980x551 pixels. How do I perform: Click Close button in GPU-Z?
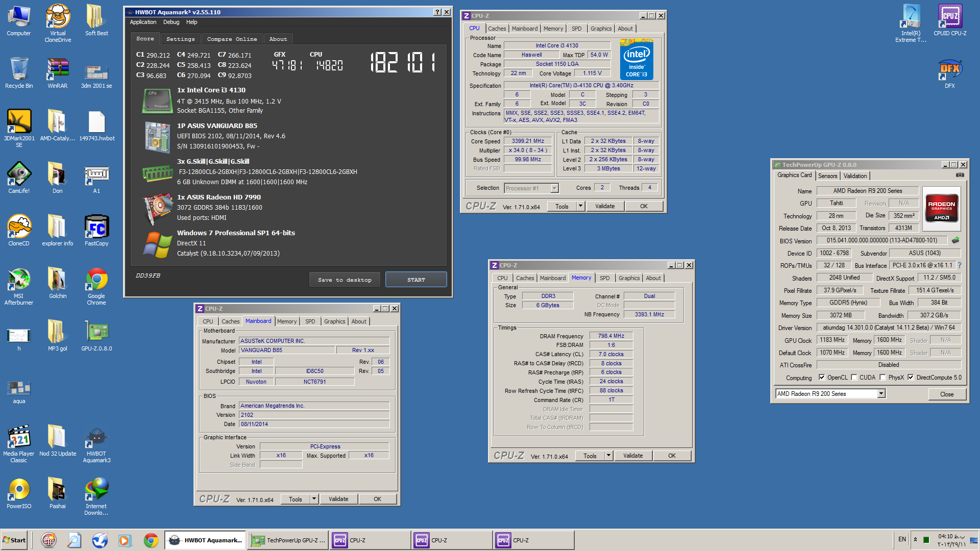point(947,394)
